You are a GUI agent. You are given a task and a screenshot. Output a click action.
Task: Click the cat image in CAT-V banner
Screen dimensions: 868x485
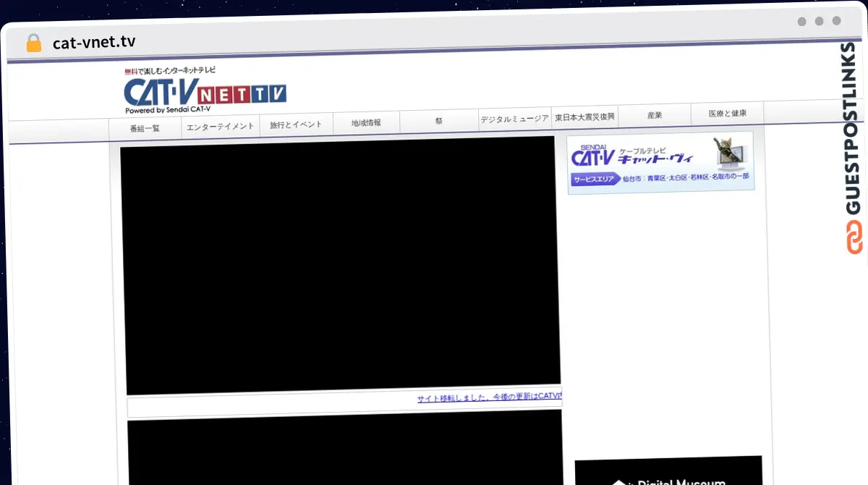730,154
